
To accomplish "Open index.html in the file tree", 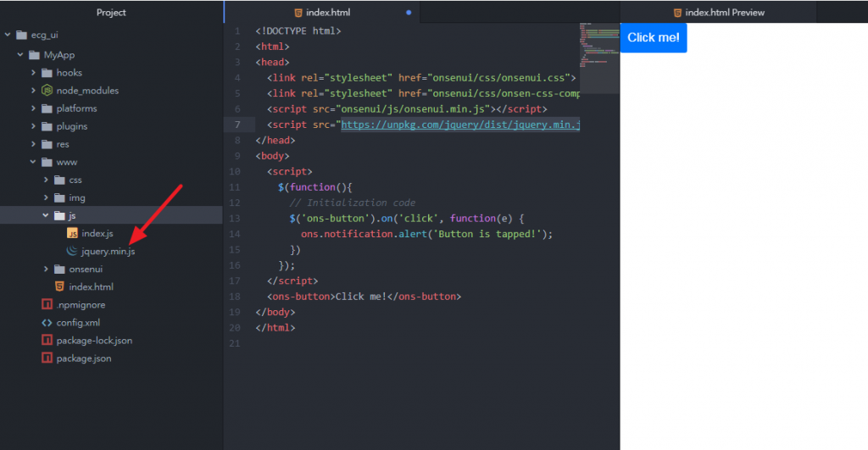I will pyautogui.click(x=92, y=286).
